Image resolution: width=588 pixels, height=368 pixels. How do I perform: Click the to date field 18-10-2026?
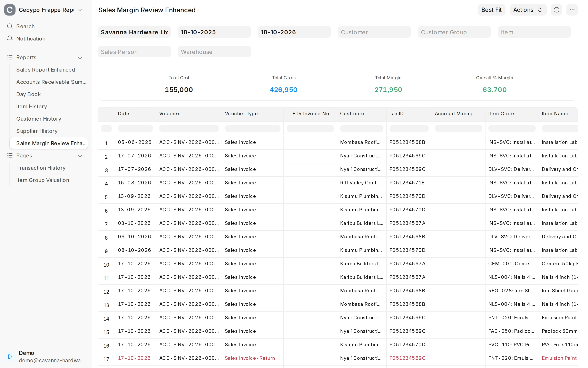coord(294,32)
